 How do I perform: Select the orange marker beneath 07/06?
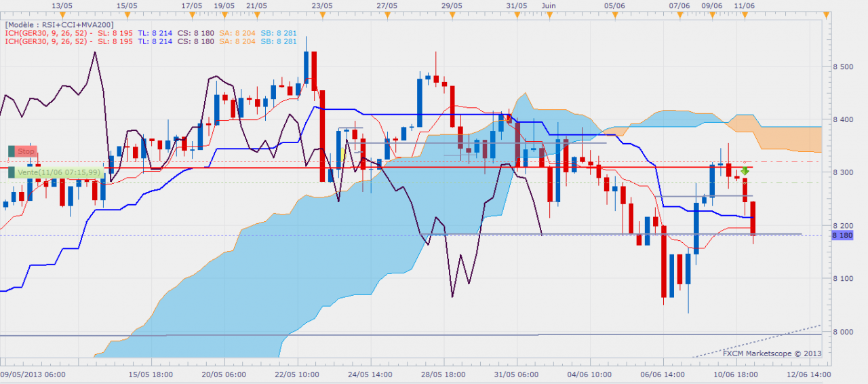pos(679,14)
